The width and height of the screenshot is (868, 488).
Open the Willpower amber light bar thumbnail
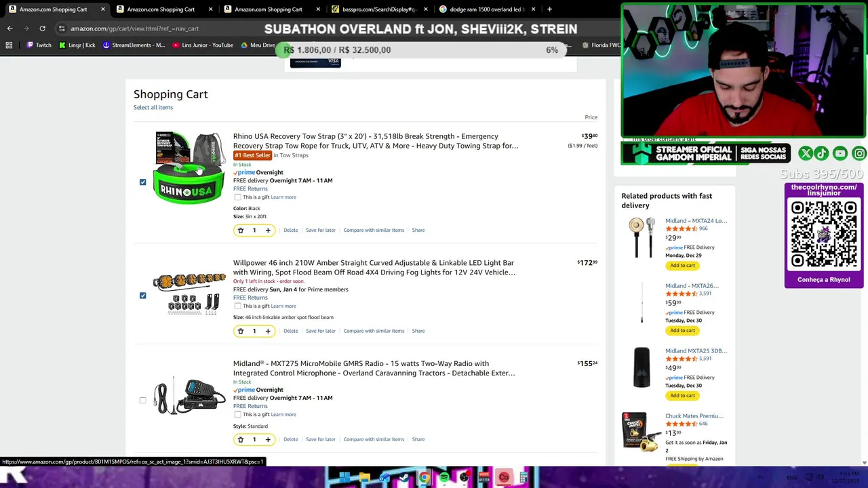point(189,294)
